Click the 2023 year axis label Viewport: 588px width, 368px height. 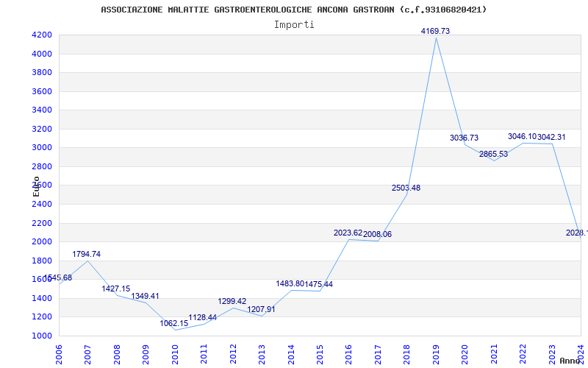click(x=552, y=355)
